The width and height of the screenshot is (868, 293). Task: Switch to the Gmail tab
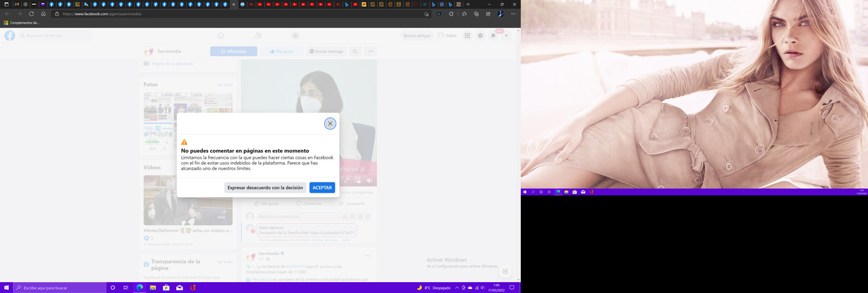pyautogui.click(x=17, y=4)
